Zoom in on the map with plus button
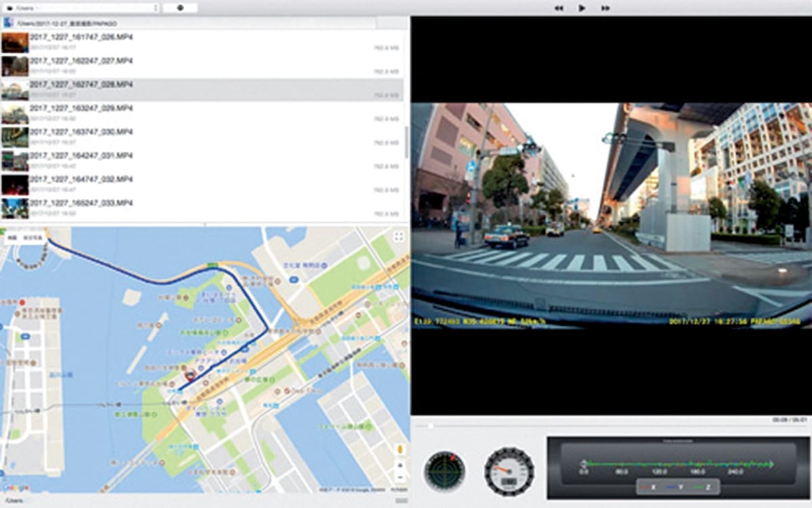The height and width of the screenshot is (508, 812). coord(400,465)
